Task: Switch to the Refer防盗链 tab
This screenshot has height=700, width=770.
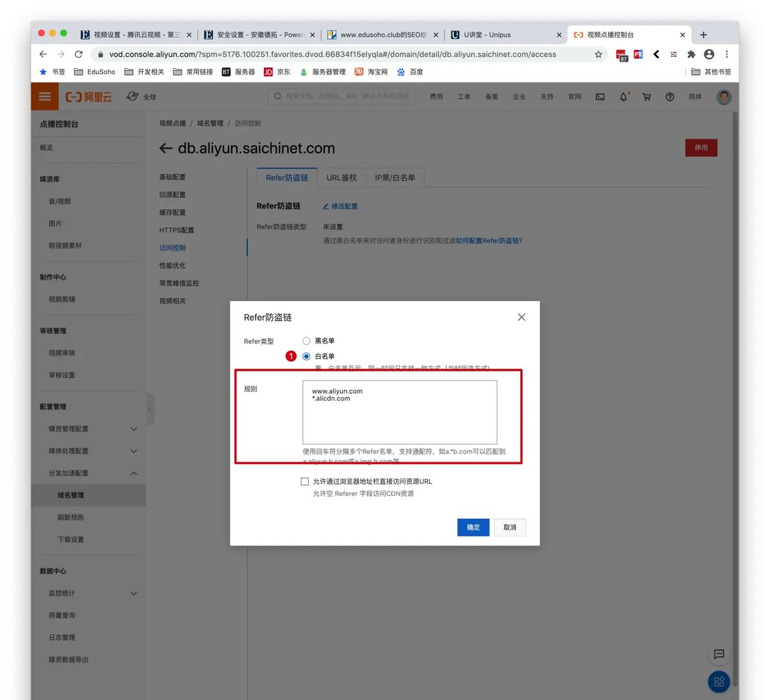Action: click(x=287, y=178)
